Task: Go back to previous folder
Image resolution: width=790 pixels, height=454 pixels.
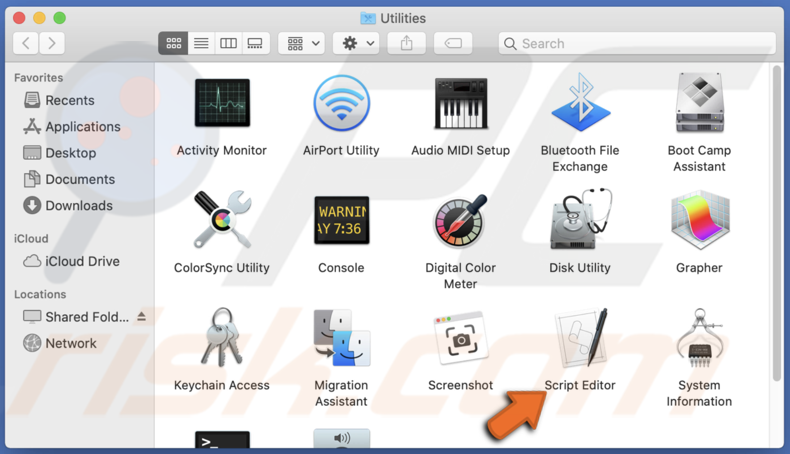Action: [26, 43]
